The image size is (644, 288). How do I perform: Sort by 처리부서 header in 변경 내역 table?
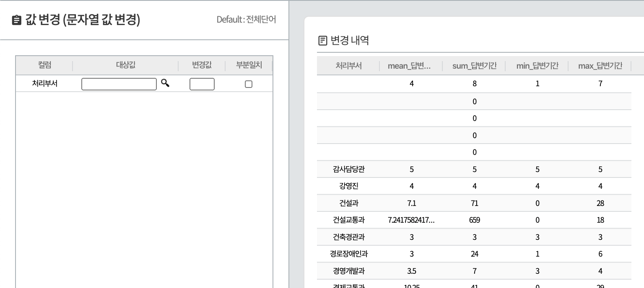(348, 66)
